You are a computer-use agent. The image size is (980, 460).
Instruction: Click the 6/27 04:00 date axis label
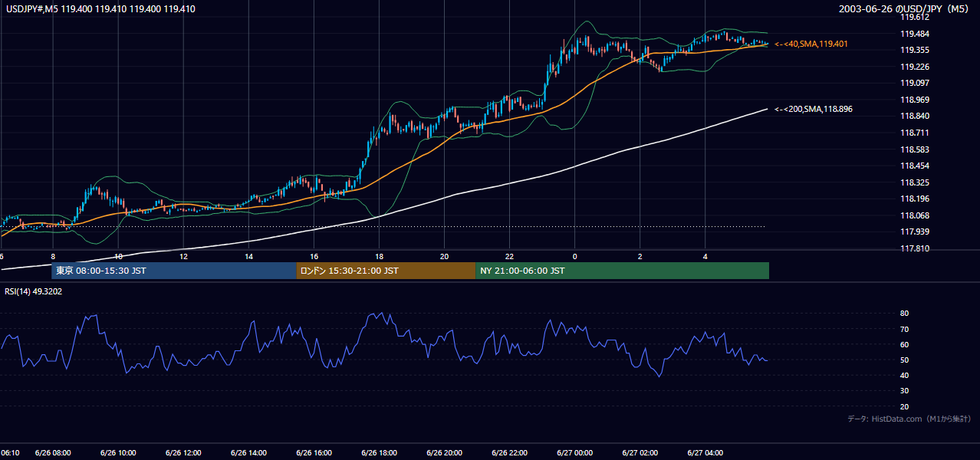click(705, 453)
